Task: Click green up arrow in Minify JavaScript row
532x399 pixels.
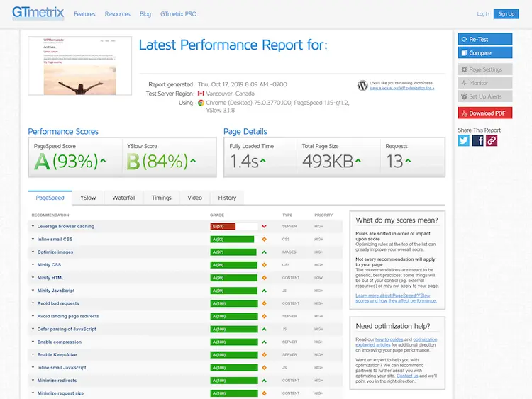Action: click(x=264, y=291)
